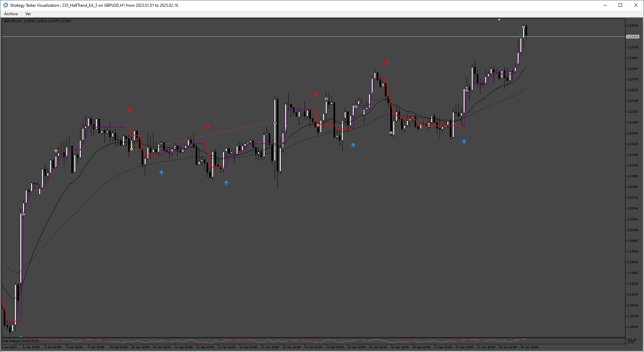Screen dimensions: 644x352
Task: Click the blue trade marker on the tall 6 Jan candle
Action: [23, 214]
